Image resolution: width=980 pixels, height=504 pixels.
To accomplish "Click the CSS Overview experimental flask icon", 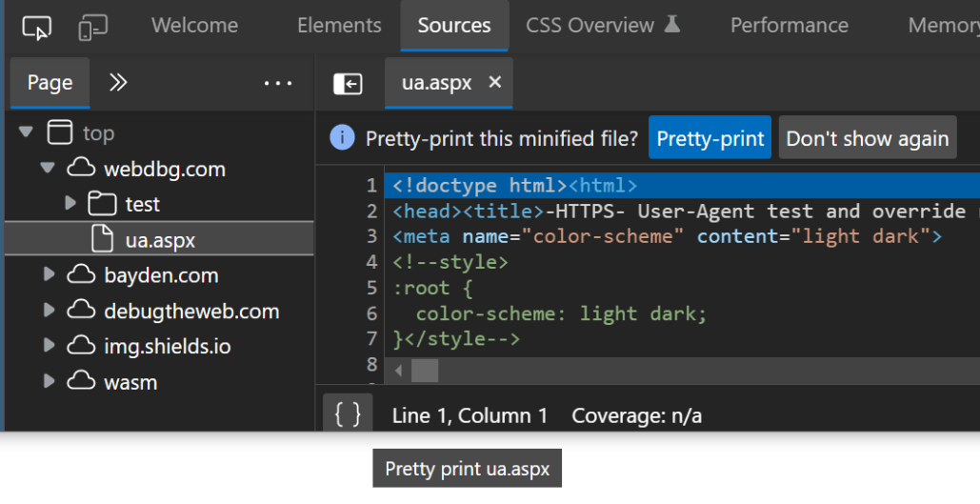I will [x=672, y=25].
